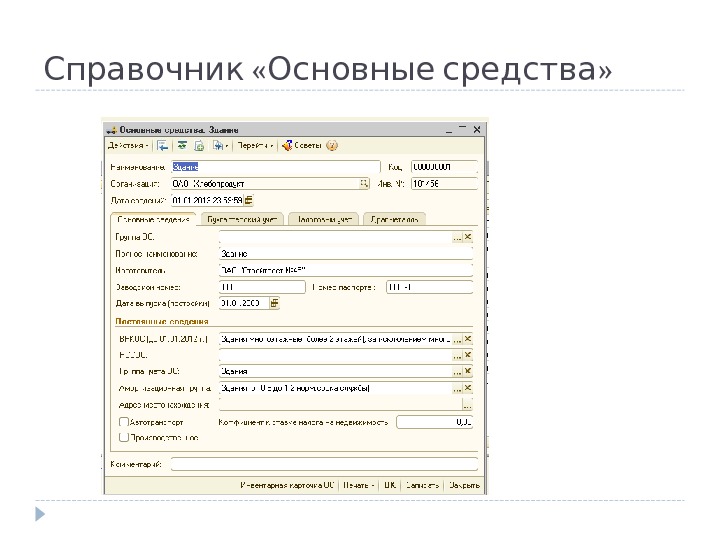Tick the Автотранспорт checkbox
720x540 pixels.
coord(124,422)
